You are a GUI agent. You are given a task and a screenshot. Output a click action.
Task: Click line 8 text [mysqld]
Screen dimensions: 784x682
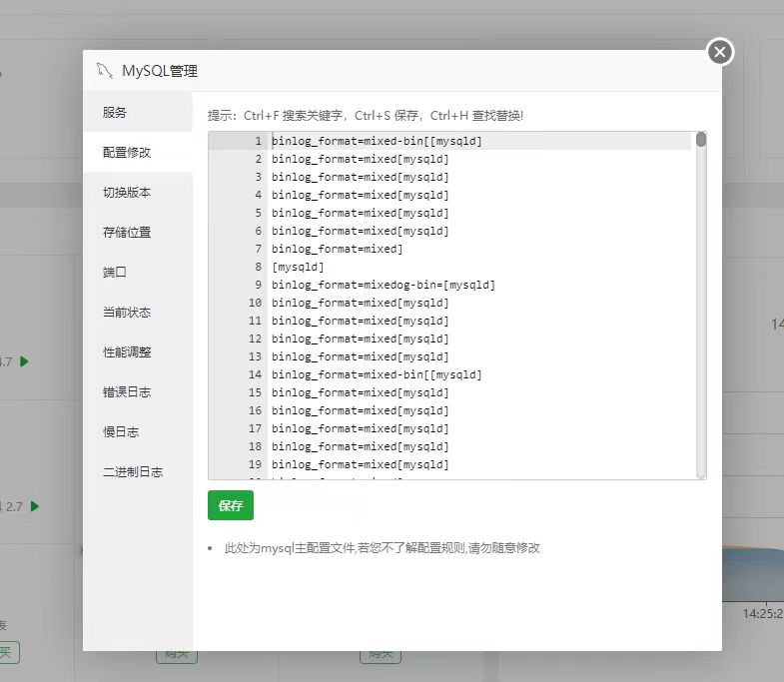click(298, 267)
